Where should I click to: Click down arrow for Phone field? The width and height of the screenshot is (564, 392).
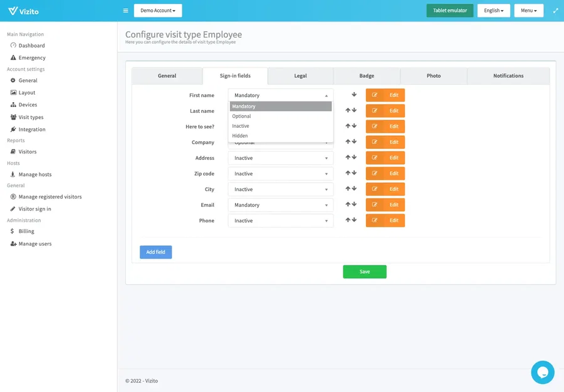(354, 220)
